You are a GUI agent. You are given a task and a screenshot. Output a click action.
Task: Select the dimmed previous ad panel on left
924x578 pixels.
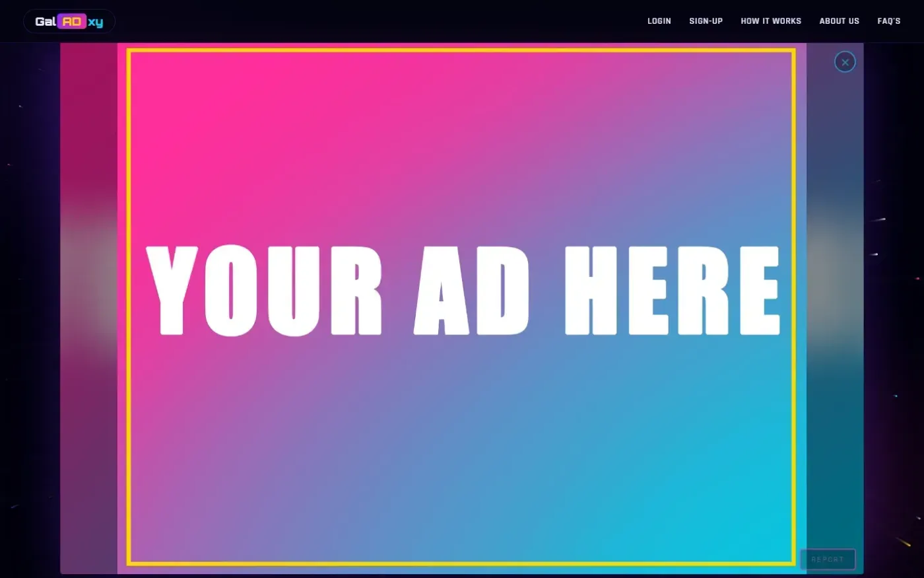pyautogui.click(x=88, y=308)
